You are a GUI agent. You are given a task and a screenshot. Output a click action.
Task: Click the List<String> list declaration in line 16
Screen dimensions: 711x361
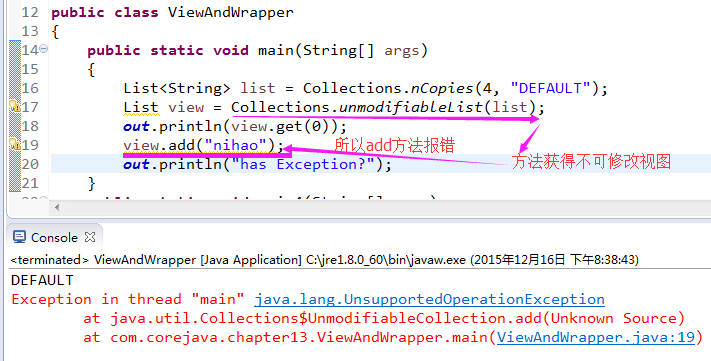click(x=199, y=88)
